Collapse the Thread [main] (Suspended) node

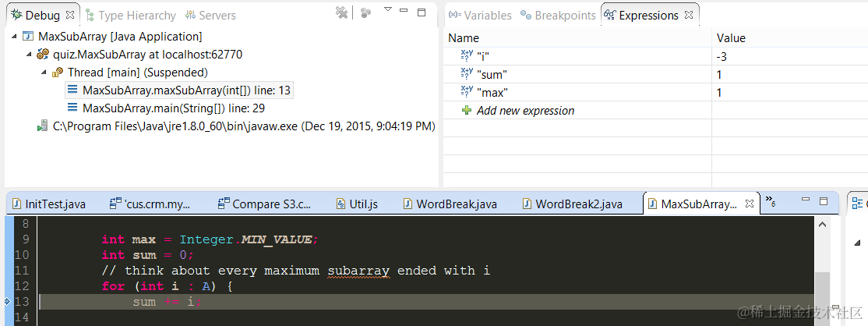pyautogui.click(x=43, y=72)
